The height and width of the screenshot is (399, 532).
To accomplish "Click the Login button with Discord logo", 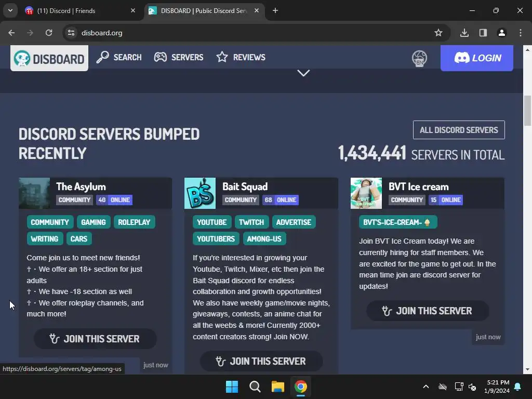I will coord(477,58).
